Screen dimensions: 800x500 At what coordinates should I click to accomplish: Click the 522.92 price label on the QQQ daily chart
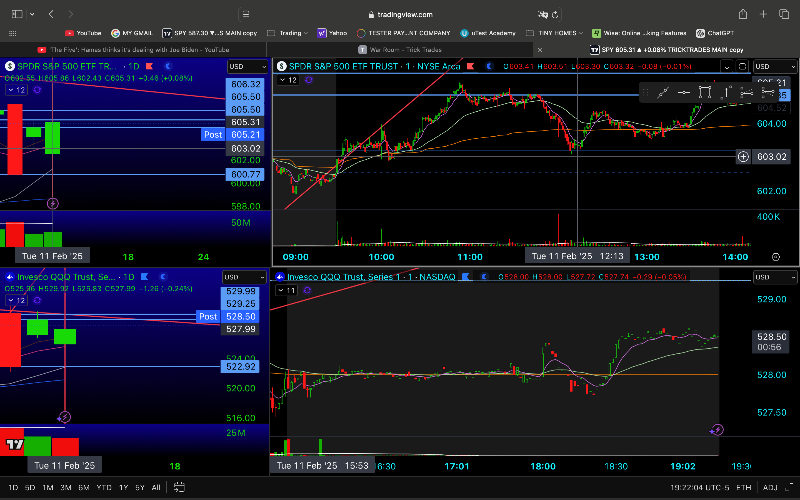point(240,366)
